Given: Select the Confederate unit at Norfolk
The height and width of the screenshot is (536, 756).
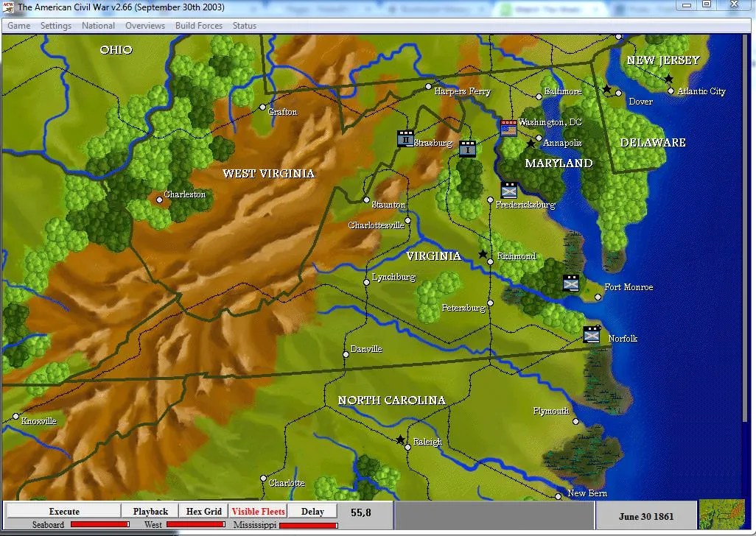Looking at the screenshot, I should 592,334.
